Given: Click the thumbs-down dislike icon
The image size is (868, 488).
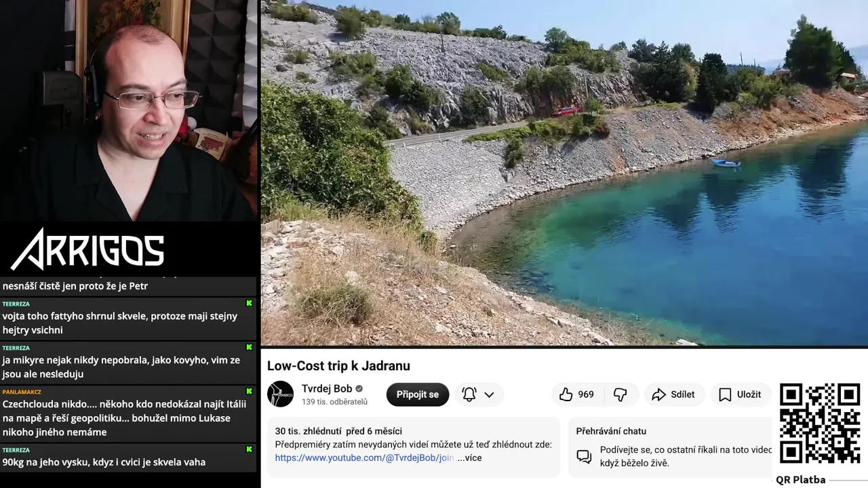Looking at the screenshot, I should (620, 394).
